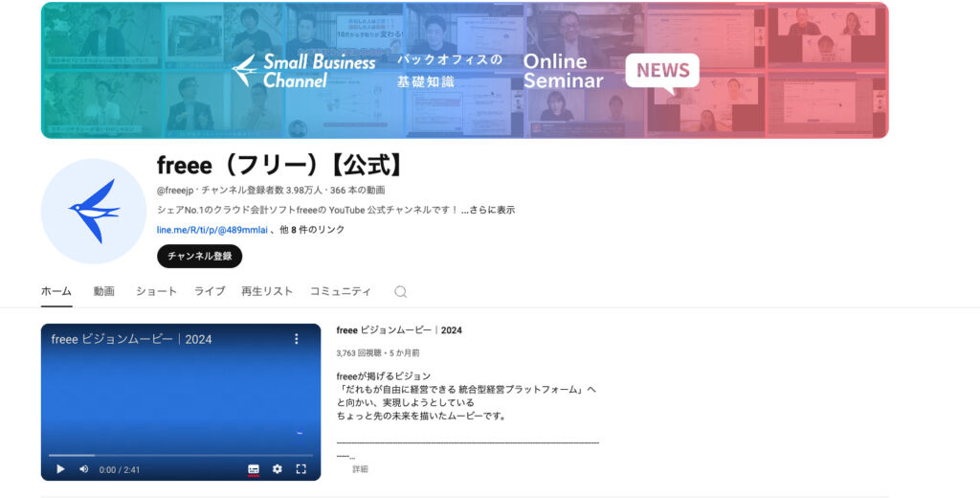Click 詳細 under the video description

coord(360,468)
